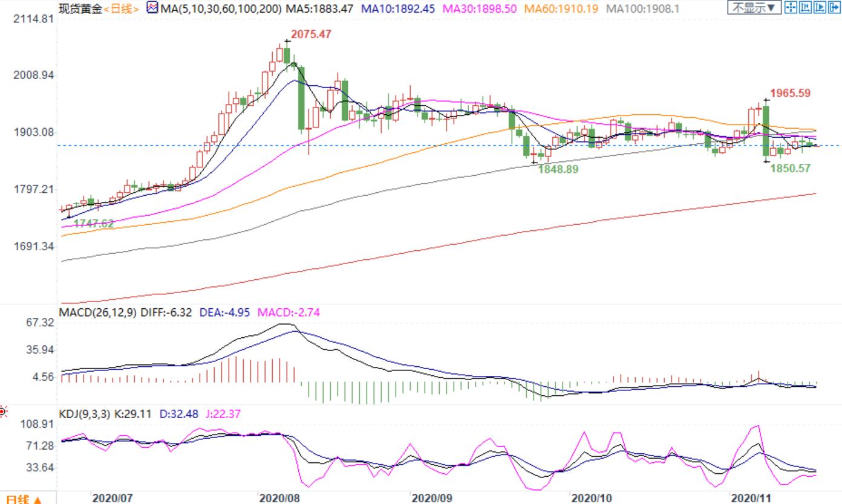Select the KDJ(9,3,3) indicator label
The height and width of the screenshot is (504, 842).
tap(83, 415)
